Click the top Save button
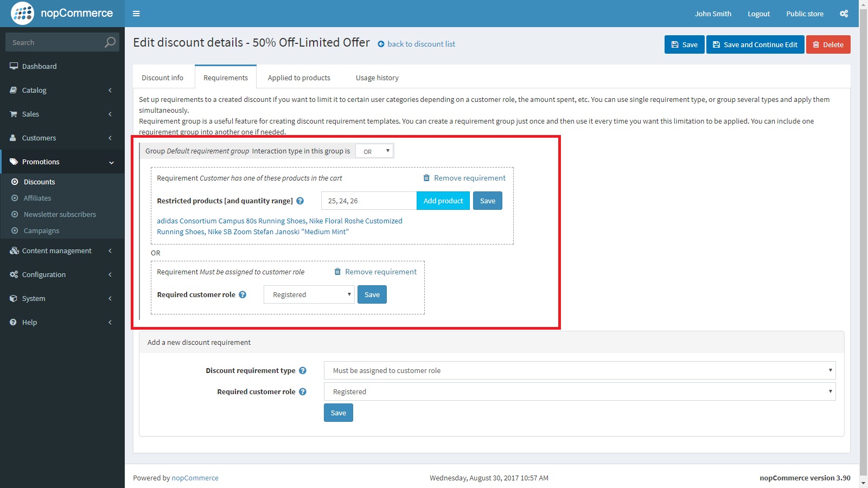868x488 pixels. pyautogui.click(x=685, y=44)
